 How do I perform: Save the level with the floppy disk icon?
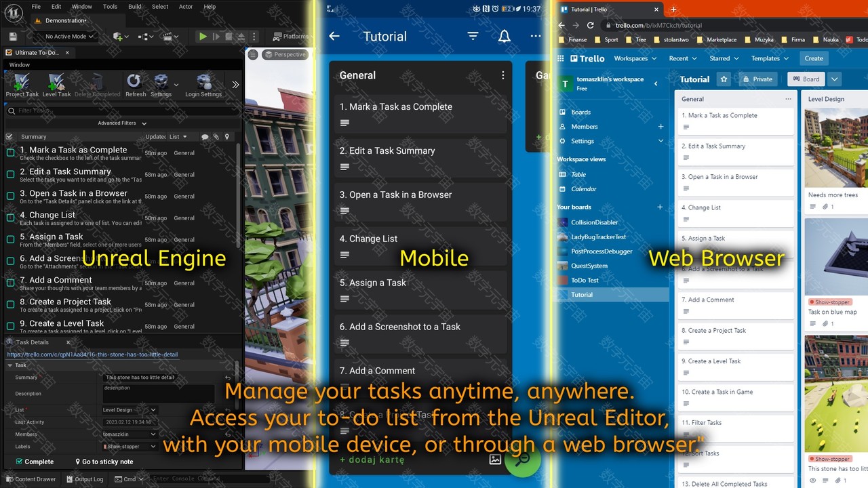pyautogui.click(x=13, y=37)
